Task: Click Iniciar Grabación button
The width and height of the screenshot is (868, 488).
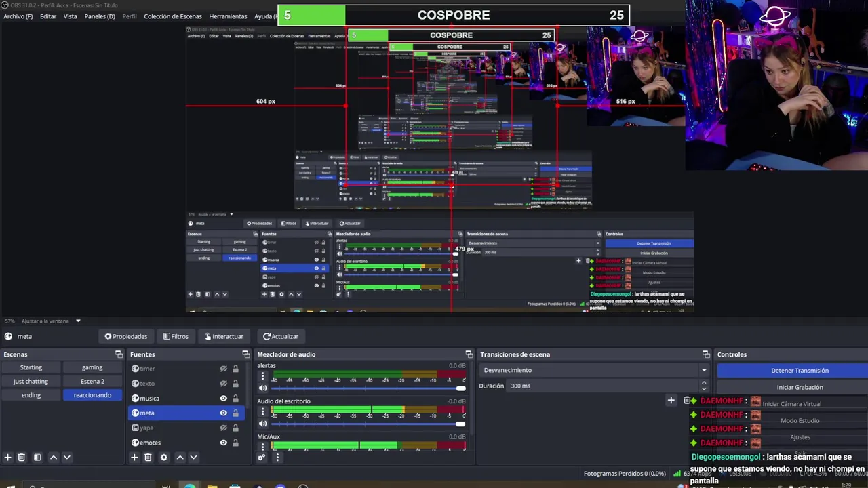Action: (793, 387)
